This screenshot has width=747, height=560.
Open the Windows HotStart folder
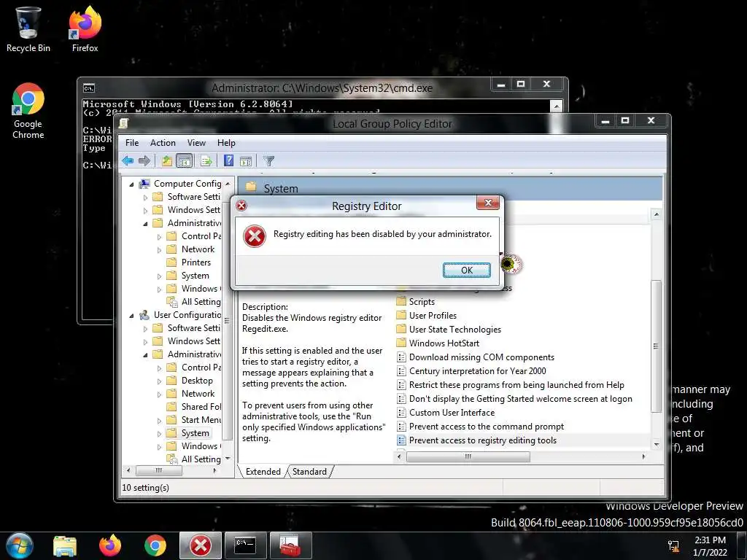coord(444,343)
